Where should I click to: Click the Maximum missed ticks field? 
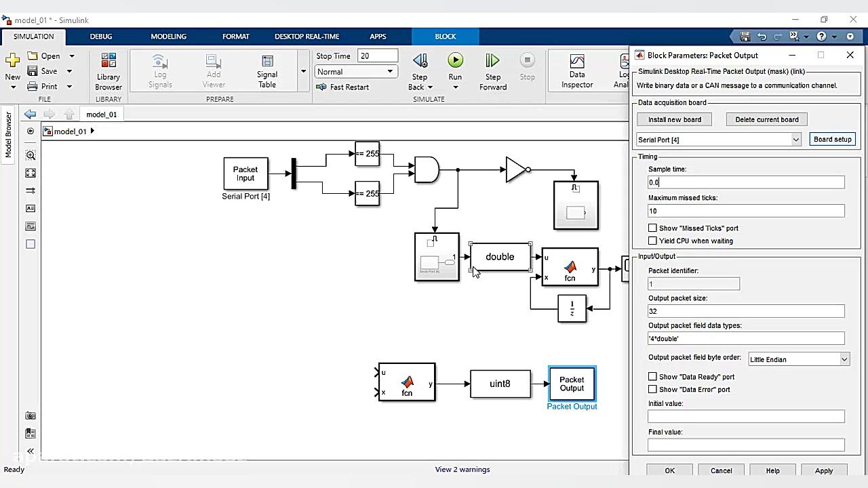tap(746, 211)
